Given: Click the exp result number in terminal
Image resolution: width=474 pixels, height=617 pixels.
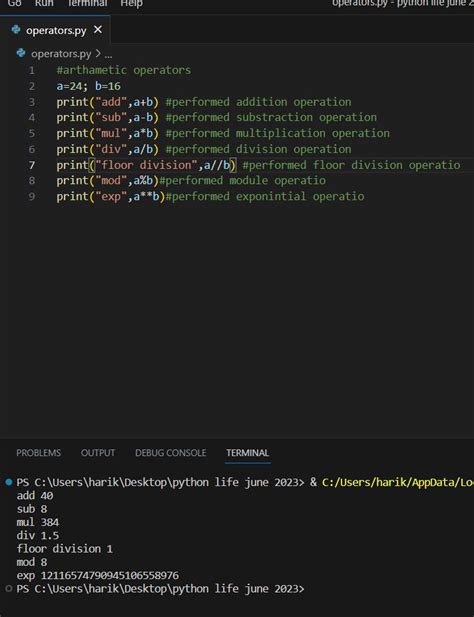Looking at the screenshot, I should [110, 576].
